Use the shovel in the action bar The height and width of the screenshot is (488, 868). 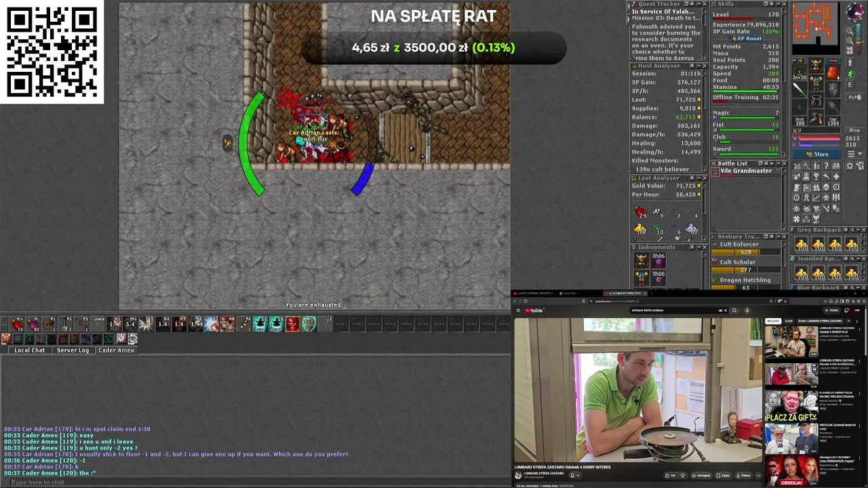66,324
